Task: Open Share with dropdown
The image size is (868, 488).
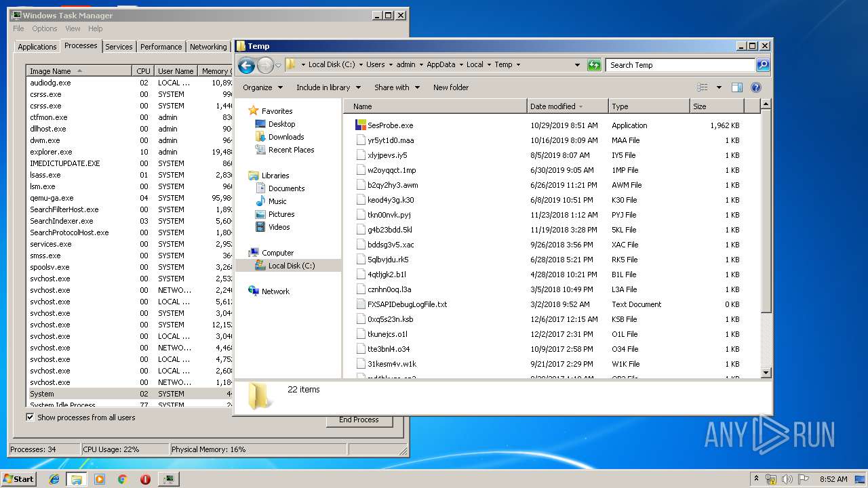Action: click(x=397, y=87)
